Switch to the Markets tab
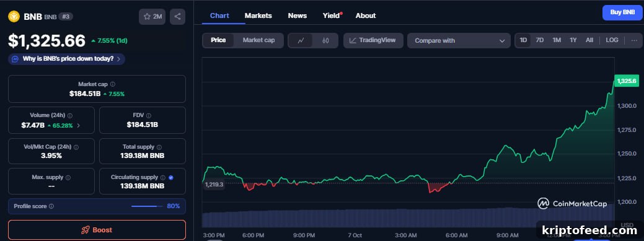Viewport: 644px width, 241px height. tap(258, 15)
